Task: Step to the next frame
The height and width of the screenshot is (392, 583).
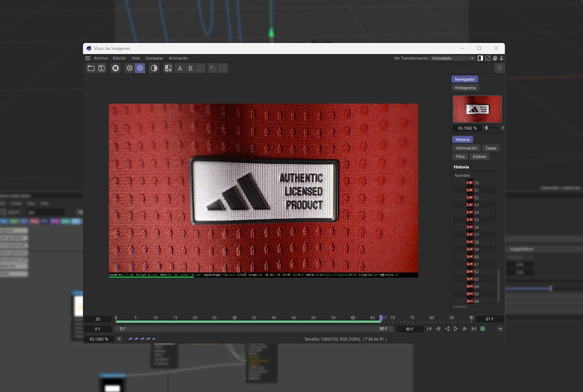Action: point(465,329)
